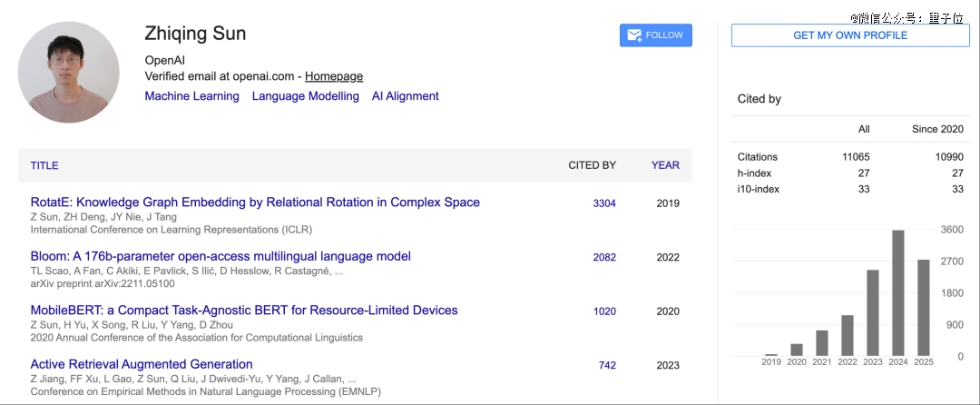View the 3304 citations of RotatE
This screenshot has height=405, width=980.
604,203
